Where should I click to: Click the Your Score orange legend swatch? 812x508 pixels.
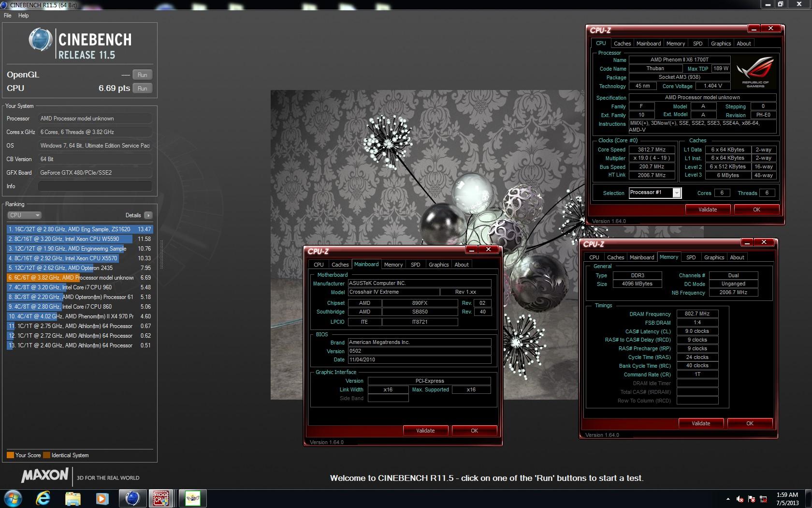10,455
